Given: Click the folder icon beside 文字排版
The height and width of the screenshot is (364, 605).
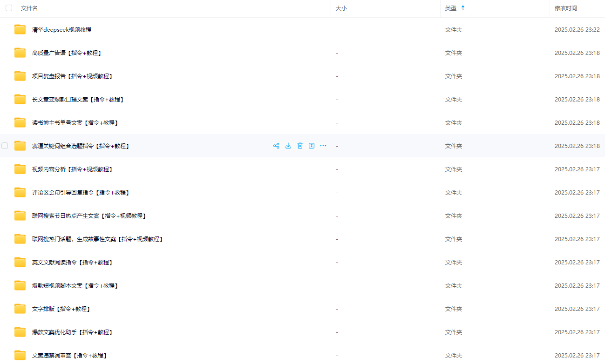Looking at the screenshot, I should coord(20,309).
